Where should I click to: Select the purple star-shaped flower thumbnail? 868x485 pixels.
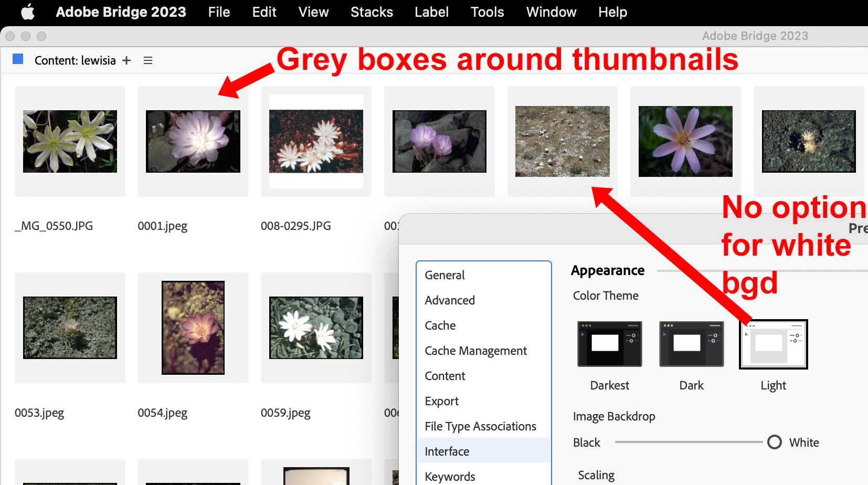(685, 141)
